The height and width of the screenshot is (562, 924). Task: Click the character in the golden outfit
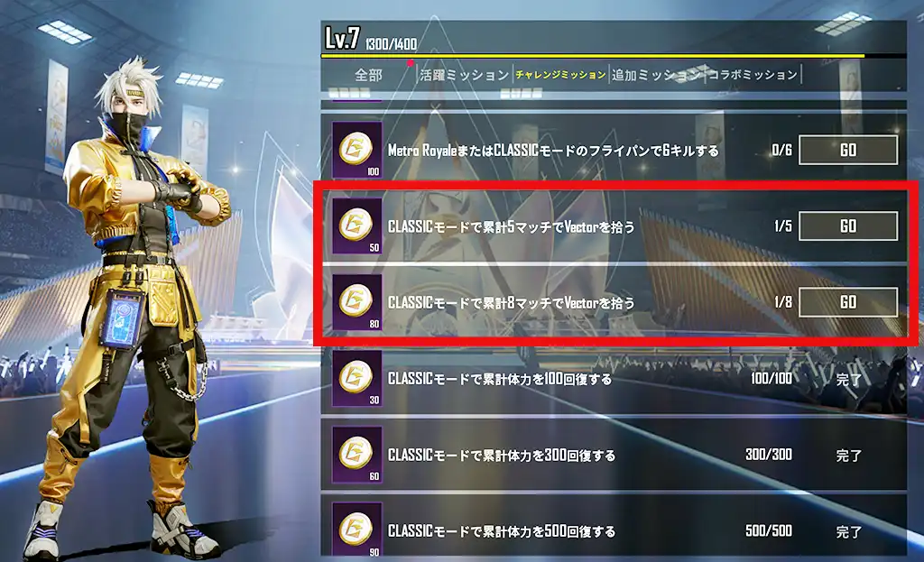click(x=133, y=307)
